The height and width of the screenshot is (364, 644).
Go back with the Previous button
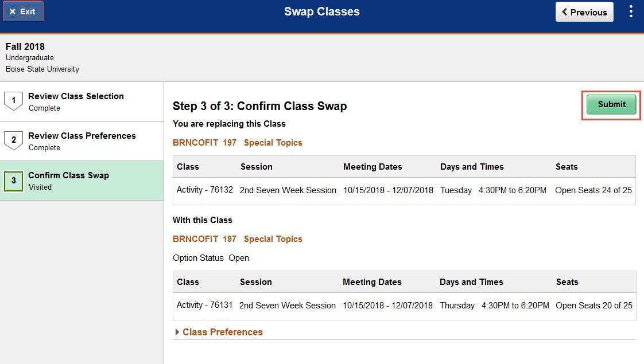tap(584, 12)
